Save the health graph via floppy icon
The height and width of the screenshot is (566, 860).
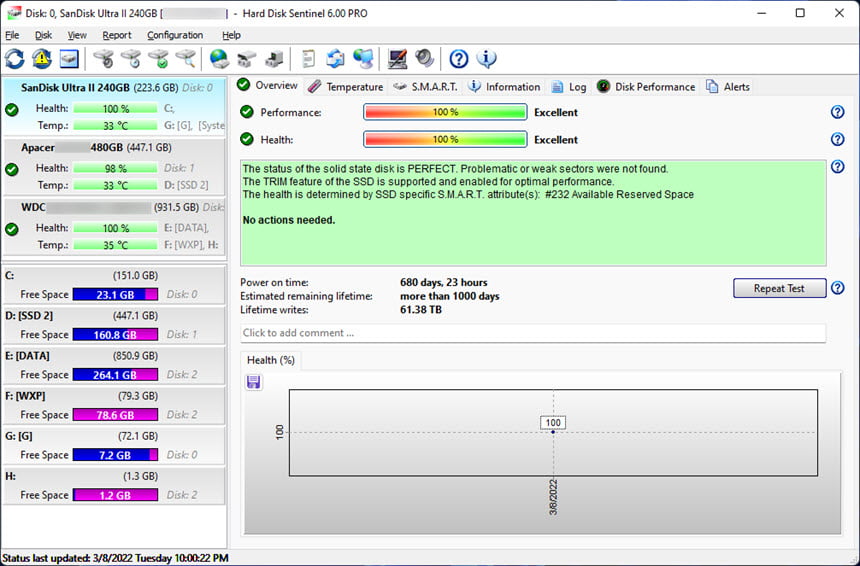click(x=253, y=382)
